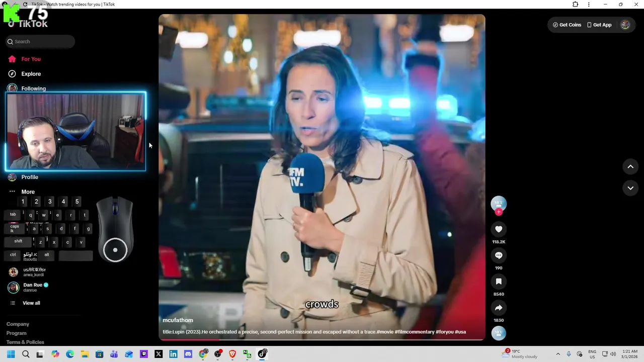The height and width of the screenshot is (362, 644).
Task: Open Microsoft Edge from taskbar
Action: point(70,354)
